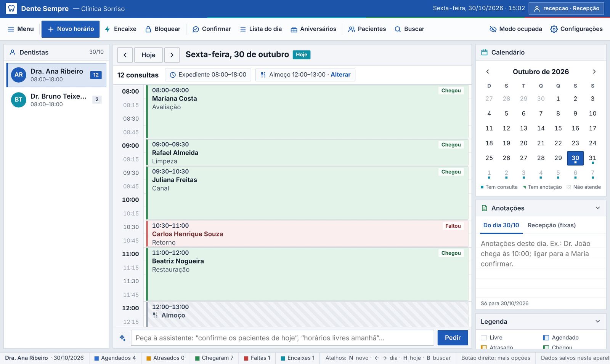Open the Pacientes list

367,29
